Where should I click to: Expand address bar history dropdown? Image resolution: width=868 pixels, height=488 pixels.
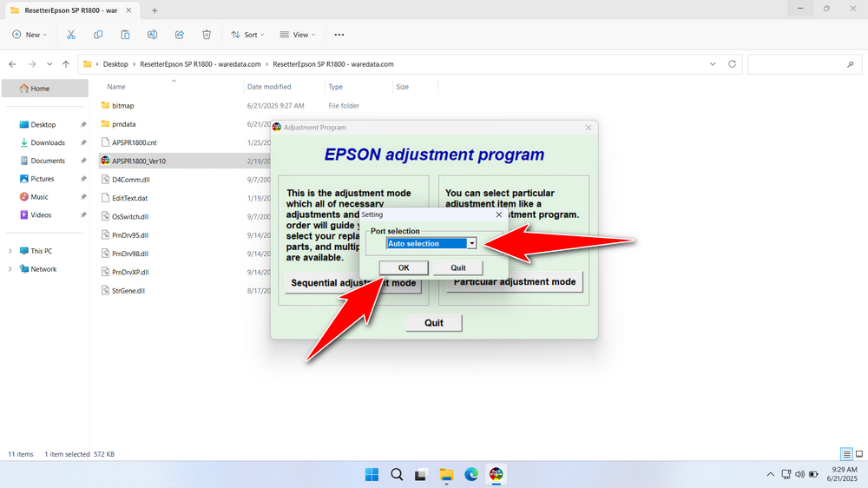713,63
